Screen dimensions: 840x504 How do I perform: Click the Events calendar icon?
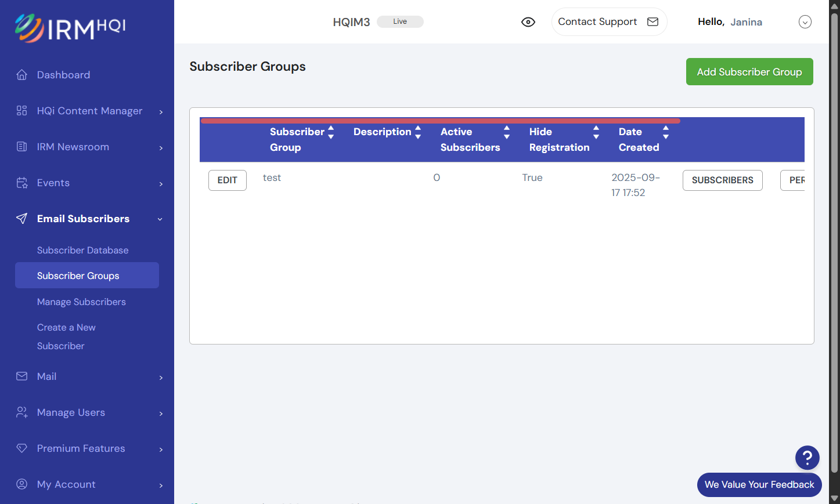[x=22, y=183]
